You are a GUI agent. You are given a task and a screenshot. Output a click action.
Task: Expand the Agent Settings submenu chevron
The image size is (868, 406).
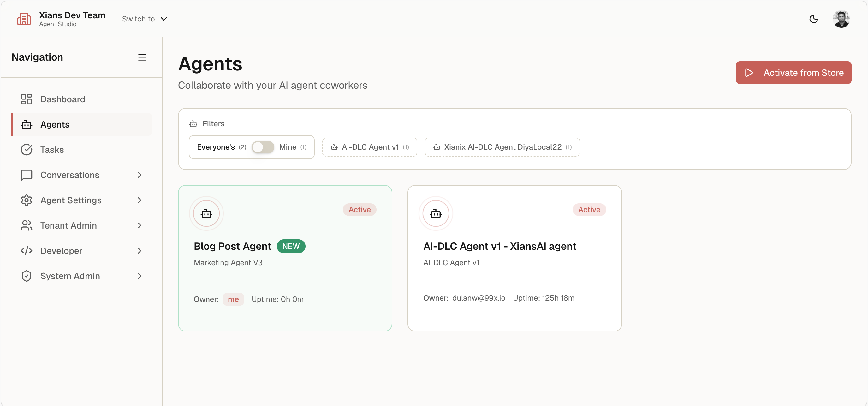[x=140, y=200]
